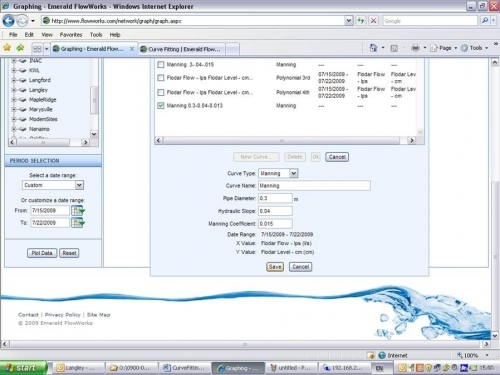Expand the MapleRidge tree node

(x=14, y=99)
